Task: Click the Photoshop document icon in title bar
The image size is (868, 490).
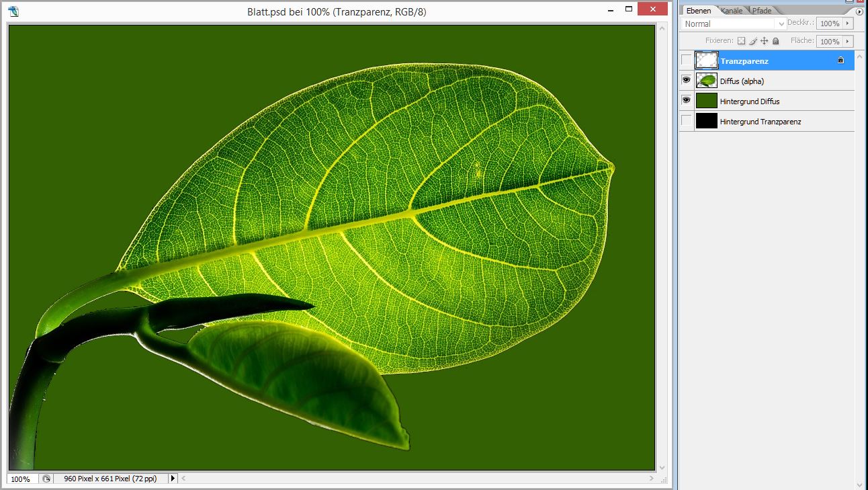Action: (13, 11)
